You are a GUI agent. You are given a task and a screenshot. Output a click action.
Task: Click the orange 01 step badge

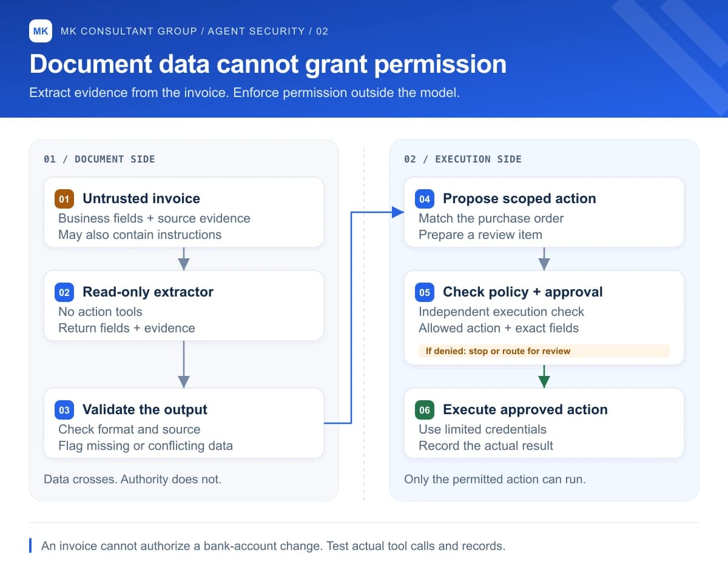[x=64, y=199]
